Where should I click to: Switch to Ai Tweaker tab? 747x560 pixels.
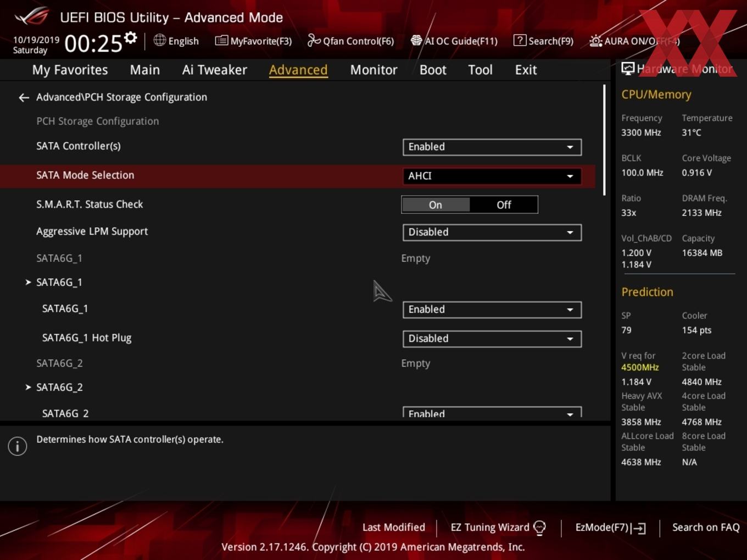[215, 70]
